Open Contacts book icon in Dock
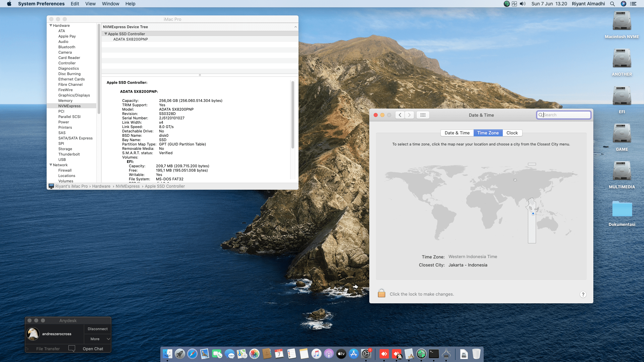 click(x=267, y=354)
